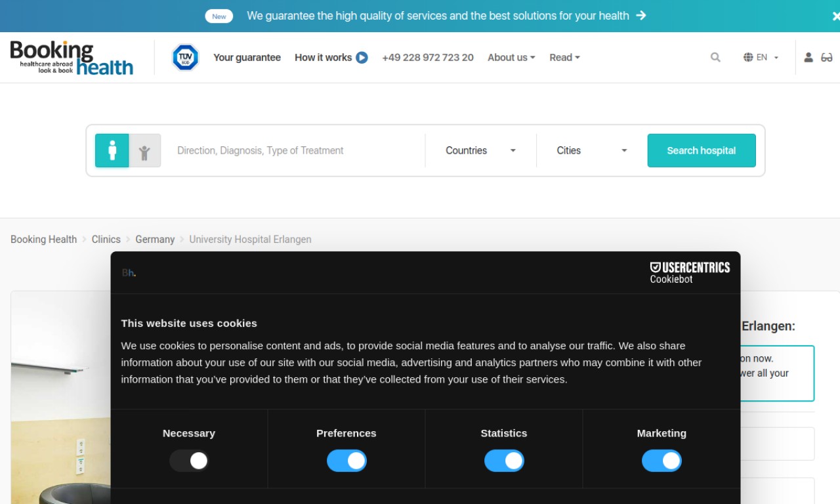Go to Booking Health breadcrumb
Viewport: 840px width, 504px height.
(x=43, y=240)
